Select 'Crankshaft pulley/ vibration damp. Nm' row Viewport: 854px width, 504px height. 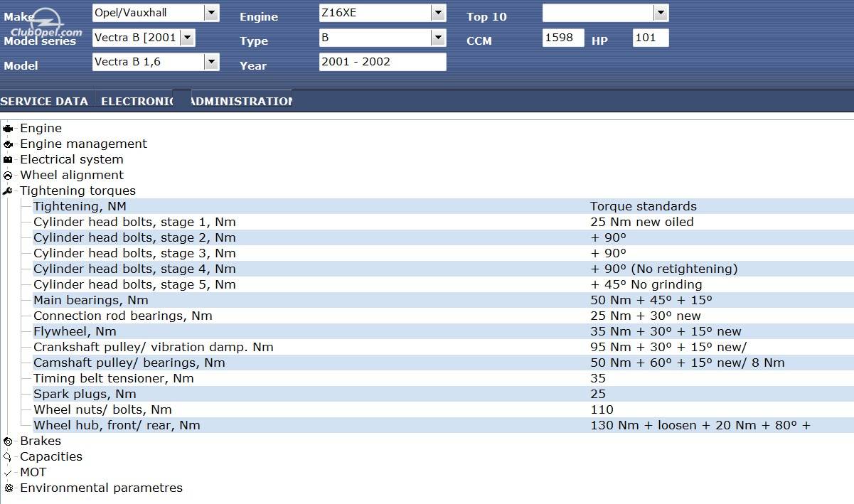coord(443,347)
